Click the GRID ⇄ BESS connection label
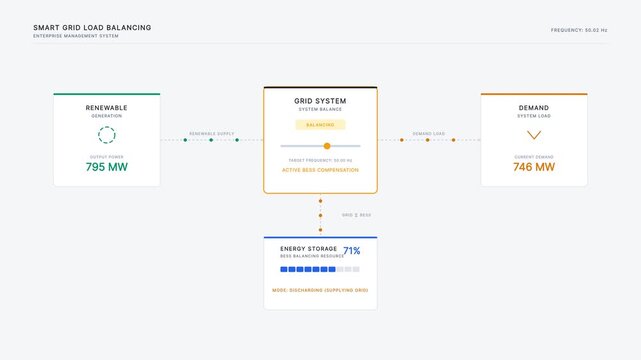Image resolution: width=641 pixels, height=360 pixels. pos(356,215)
